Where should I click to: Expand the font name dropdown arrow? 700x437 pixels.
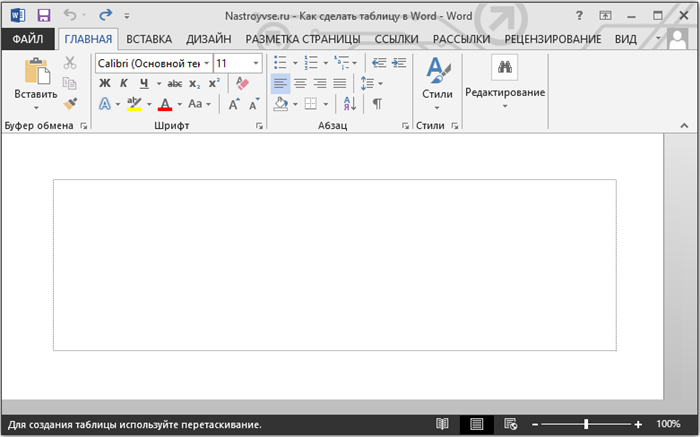pos(207,63)
